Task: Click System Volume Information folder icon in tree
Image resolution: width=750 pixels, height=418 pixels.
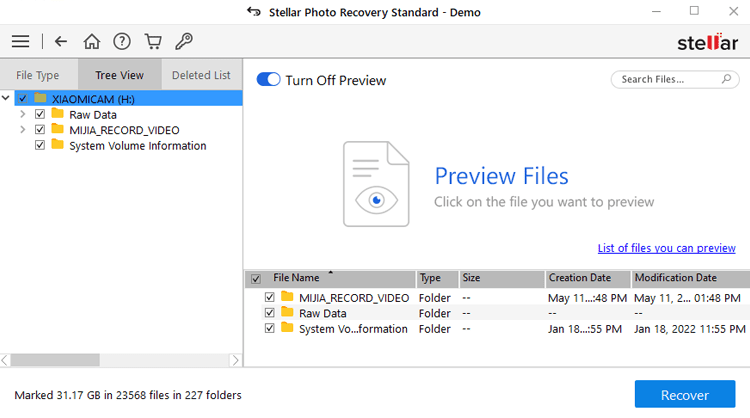Action: (x=57, y=144)
